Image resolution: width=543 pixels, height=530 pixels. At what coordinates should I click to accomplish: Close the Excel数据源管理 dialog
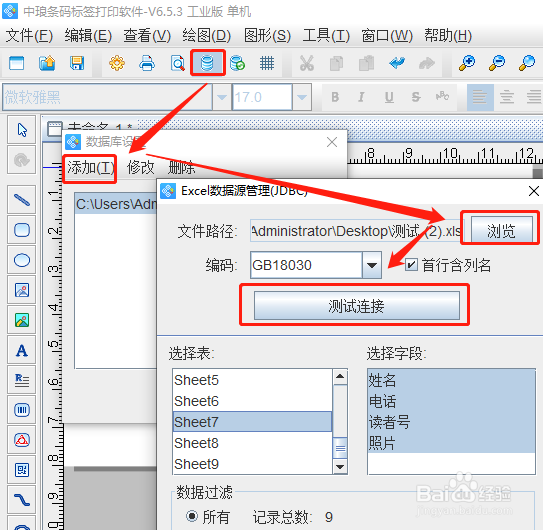coord(533,191)
